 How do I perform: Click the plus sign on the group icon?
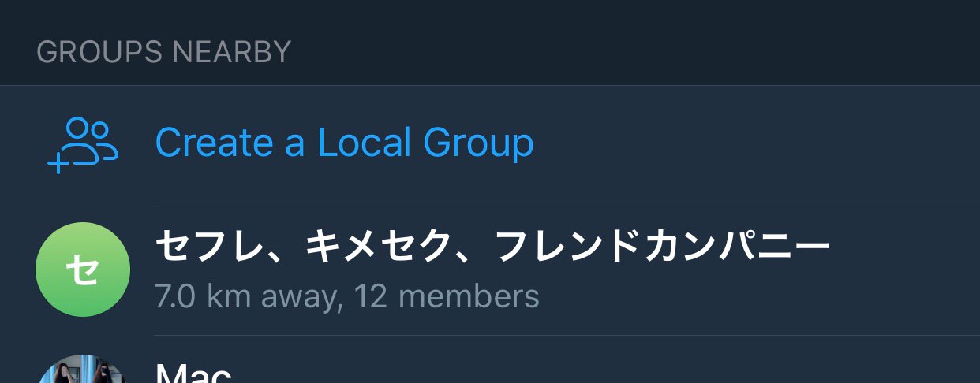(58, 165)
